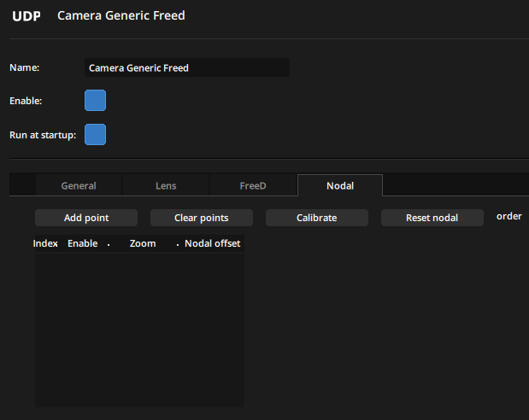529x420 pixels.
Task: Toggle the Run at startup checkbox
Action: click(x=95, y=134)
